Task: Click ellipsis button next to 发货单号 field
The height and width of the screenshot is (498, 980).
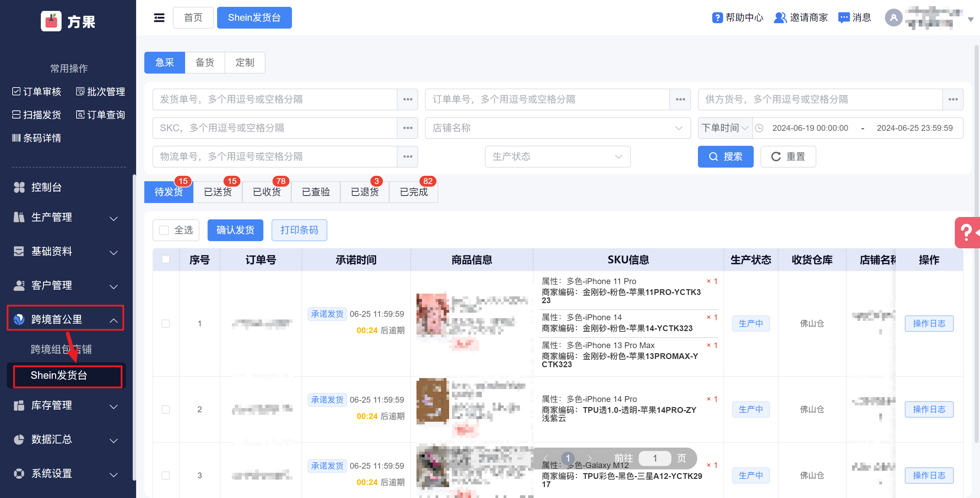Action: tap(407, 99)
